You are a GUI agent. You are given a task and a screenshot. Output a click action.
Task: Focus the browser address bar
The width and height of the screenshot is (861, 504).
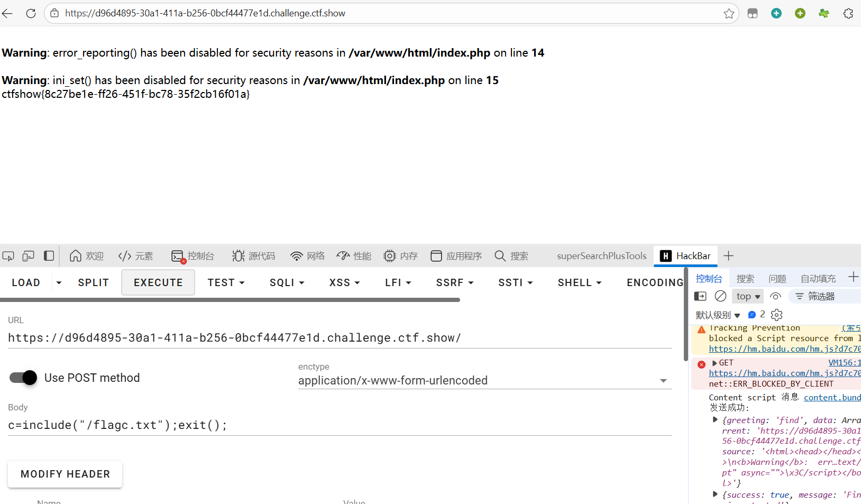pyautogui.click(x=391, y=13)
